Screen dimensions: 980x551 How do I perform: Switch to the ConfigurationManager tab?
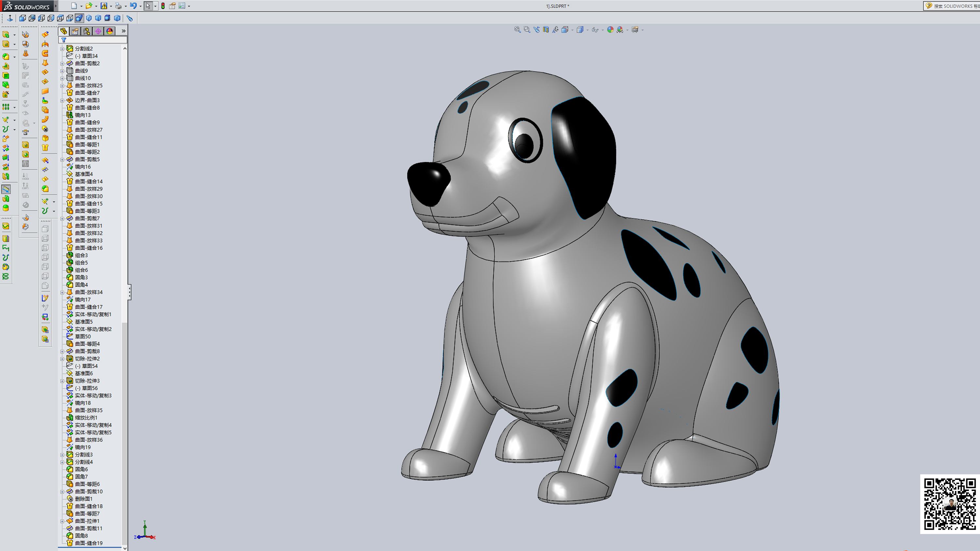tap(87, 31)
